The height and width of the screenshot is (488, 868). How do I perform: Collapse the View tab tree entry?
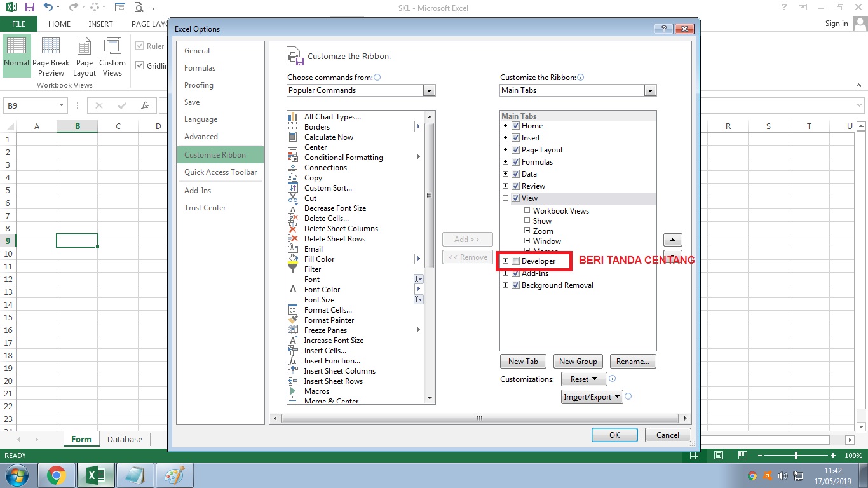505,198
